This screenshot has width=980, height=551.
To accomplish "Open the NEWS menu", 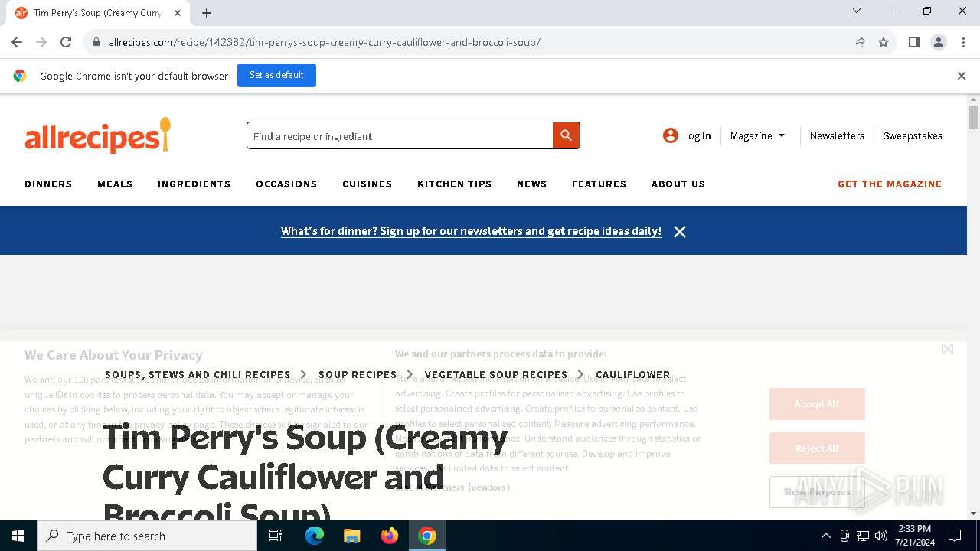I will (531, 184).
